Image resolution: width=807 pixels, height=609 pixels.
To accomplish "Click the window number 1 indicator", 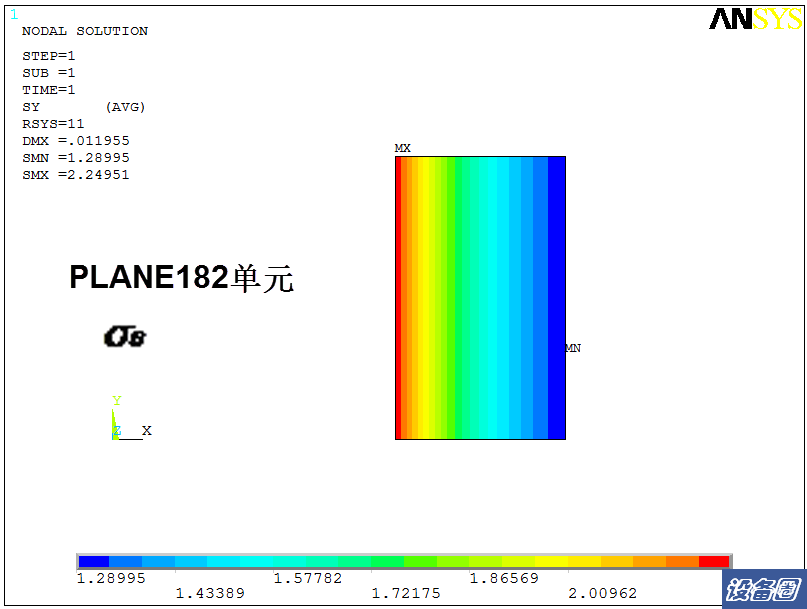I will (x=13, y=14).
